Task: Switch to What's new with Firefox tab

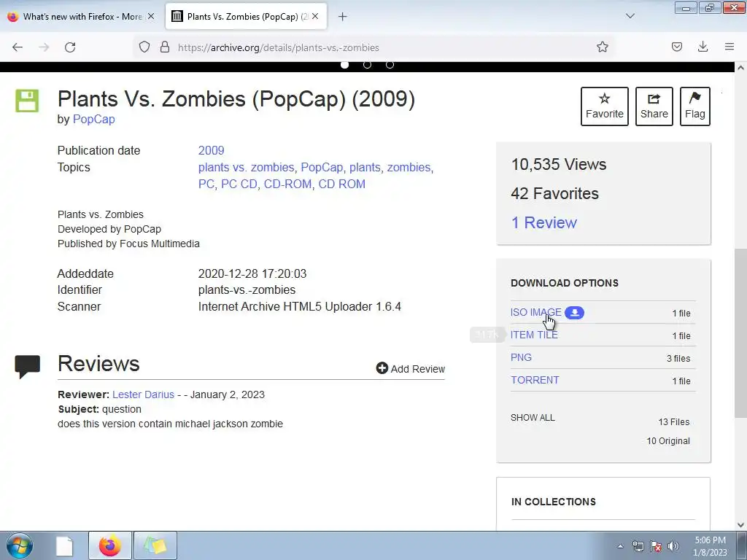Action: (x=82, y=16)
